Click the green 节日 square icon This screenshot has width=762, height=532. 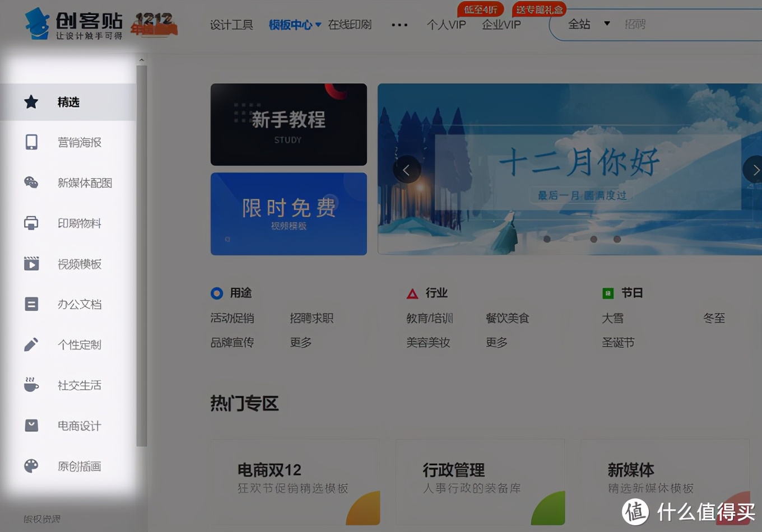coord(608,293)
